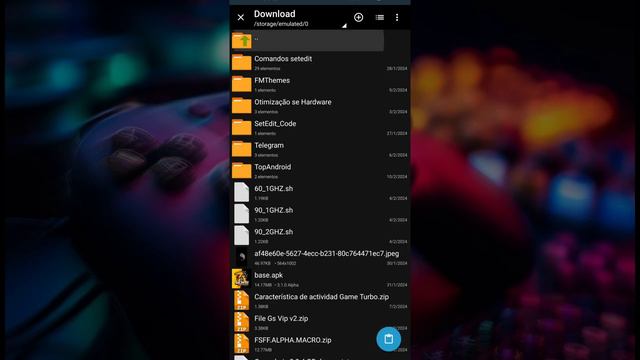Open the three-dot overflow menu
Viewport: 640px width, 360px height.
point(397,18)
